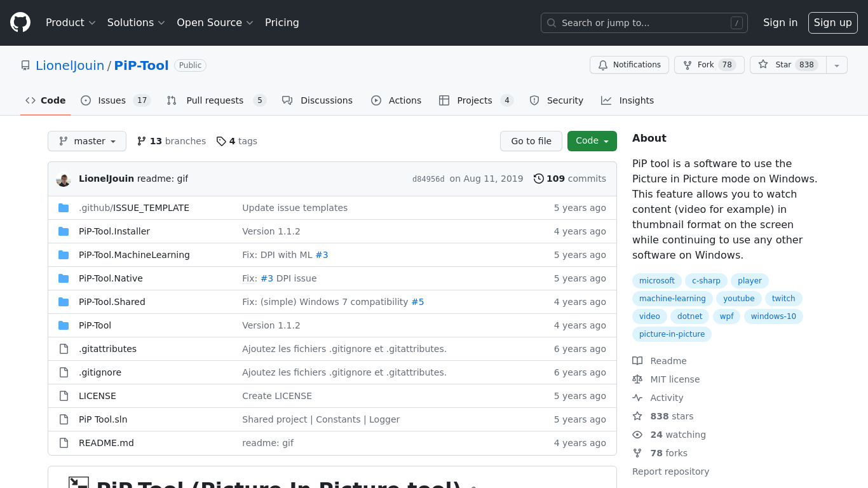This screenshot has width=868, height=488.
Task: Click inside Search or jump to field
Action: (x=644, y=23)
